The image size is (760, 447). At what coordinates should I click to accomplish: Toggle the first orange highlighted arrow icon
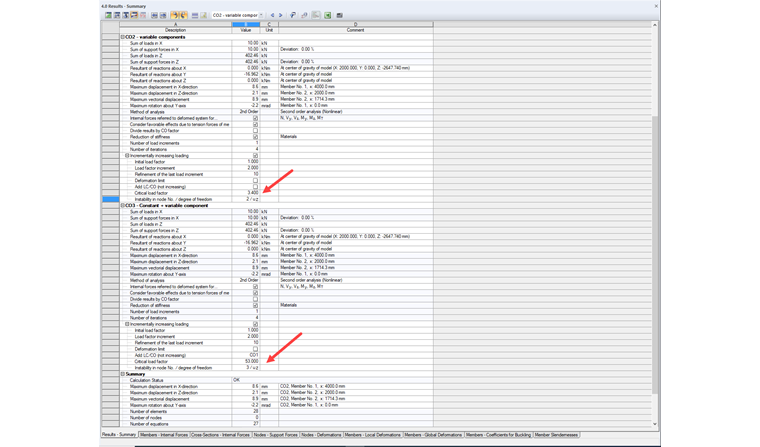(x=174, y=15)
